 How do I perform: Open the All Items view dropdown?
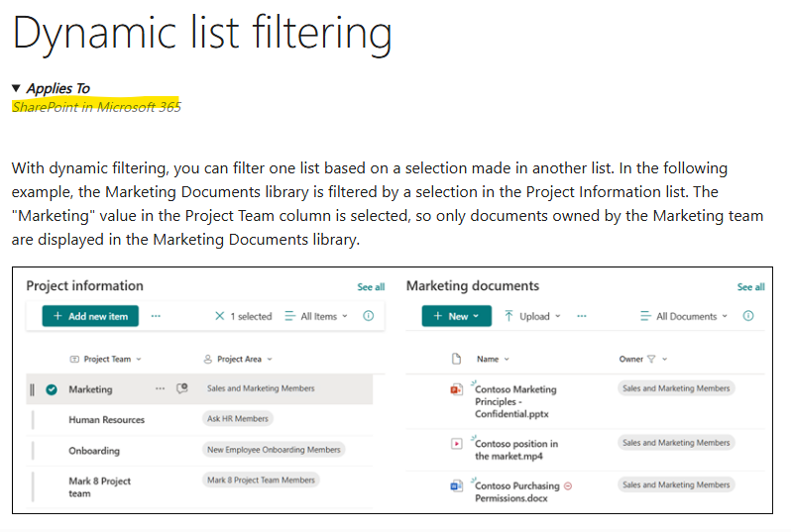point(317,316)
